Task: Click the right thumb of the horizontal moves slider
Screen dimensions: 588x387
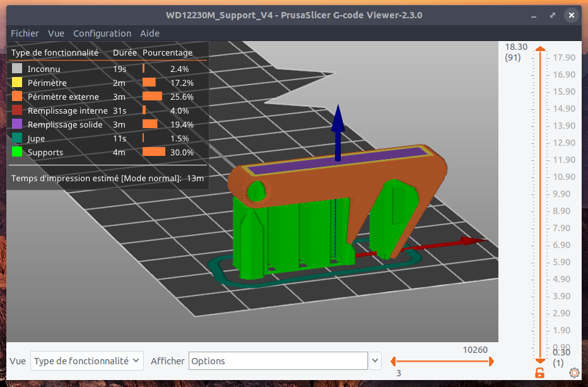Action: [x=491, y=362]
